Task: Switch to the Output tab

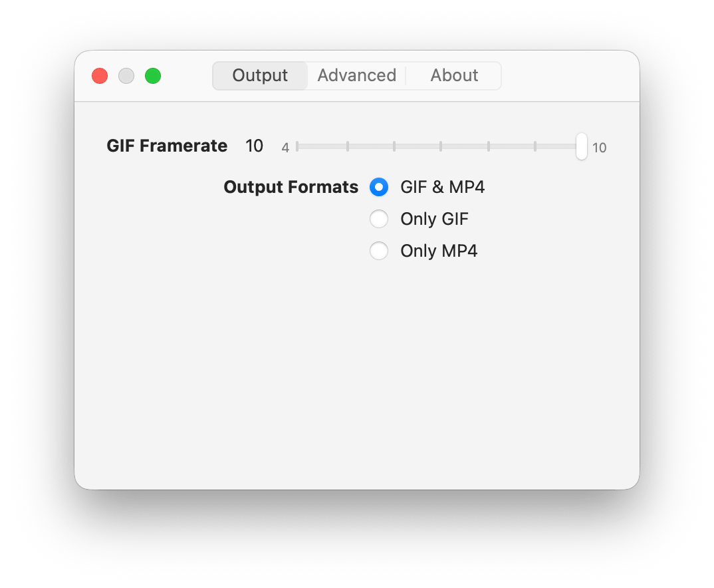Action: (260, 76)
